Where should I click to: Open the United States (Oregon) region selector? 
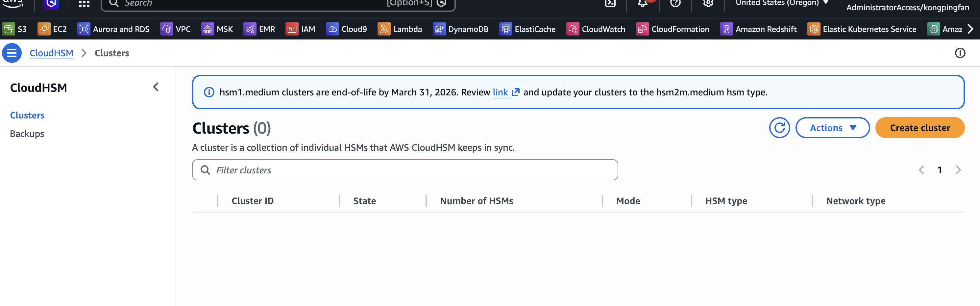(x=781, y=3)
